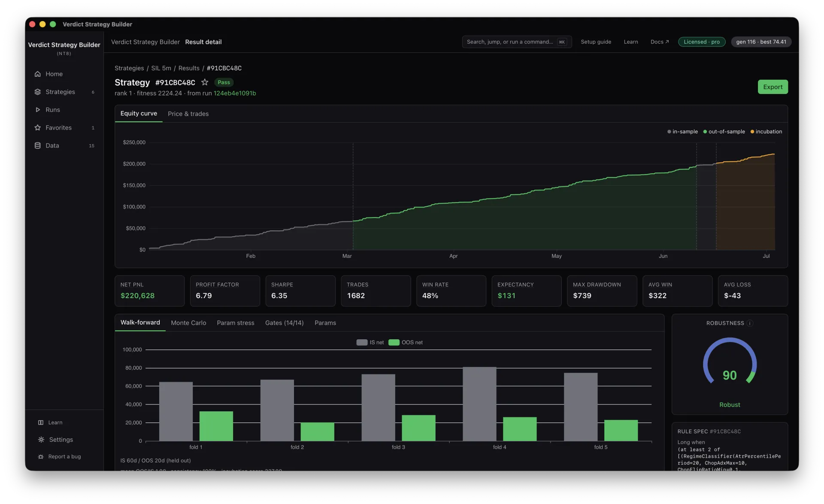Open the Setup guide link
The height and width of the screenshot is (504, 824).
596,42
